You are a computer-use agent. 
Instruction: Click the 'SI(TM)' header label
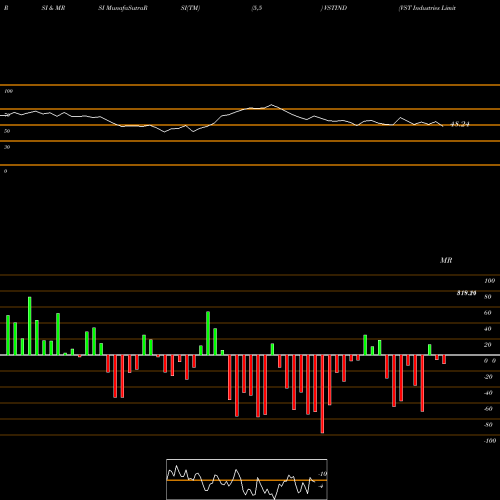[x=190, y=8]
